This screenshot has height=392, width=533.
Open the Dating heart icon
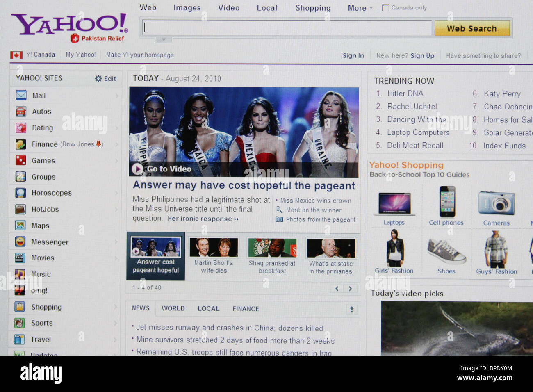(x=21, y=128)
